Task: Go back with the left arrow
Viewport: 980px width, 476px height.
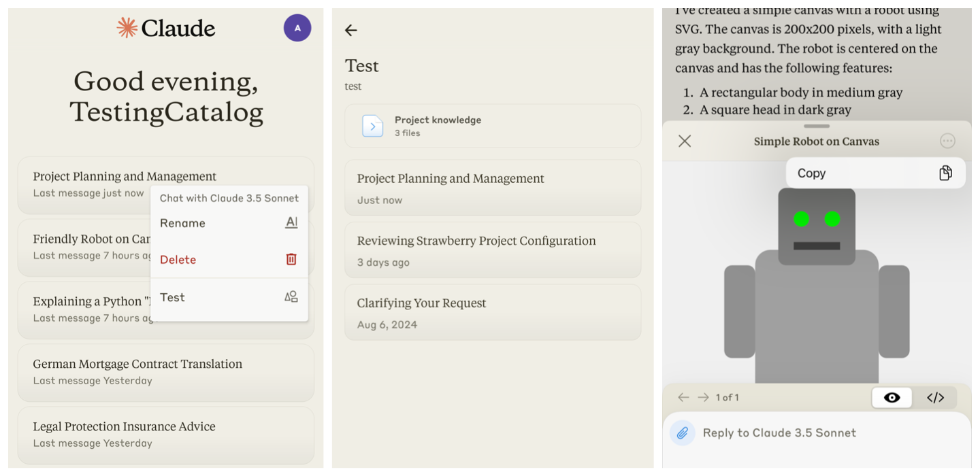Action: (351, 30)
